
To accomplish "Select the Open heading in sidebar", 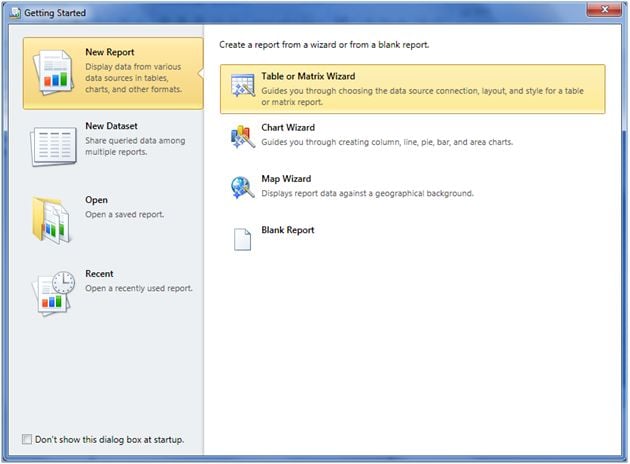I will click(96, 200).
